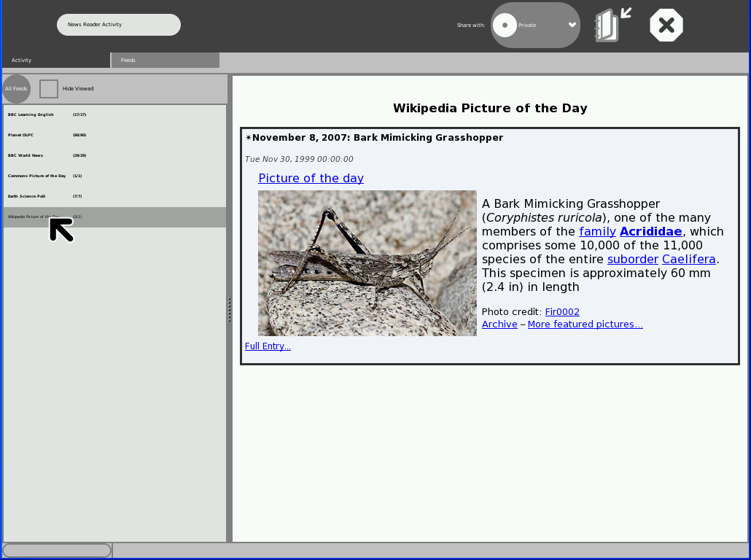Select Commons Picture of the Day feed
The height and width of the screenshot is (560, 751).
pyautogui.click(x=37, y=176)
